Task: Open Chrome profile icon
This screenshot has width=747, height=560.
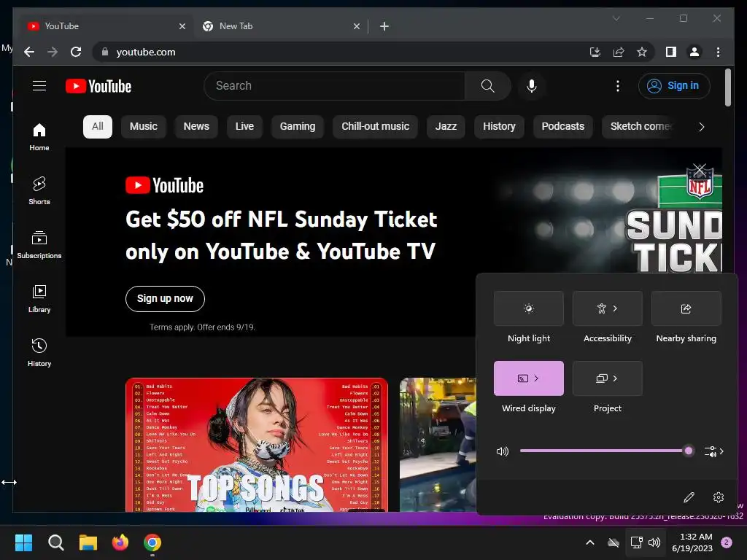Action: (694, 52)
